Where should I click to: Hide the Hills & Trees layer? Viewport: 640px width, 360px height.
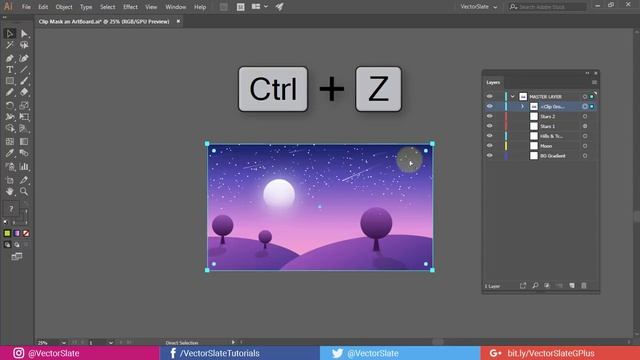tap(489, 136)
